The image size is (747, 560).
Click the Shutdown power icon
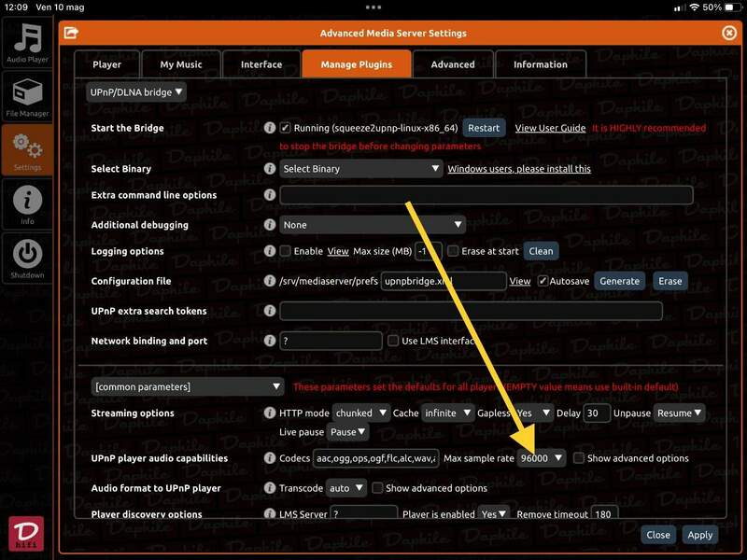27,257
